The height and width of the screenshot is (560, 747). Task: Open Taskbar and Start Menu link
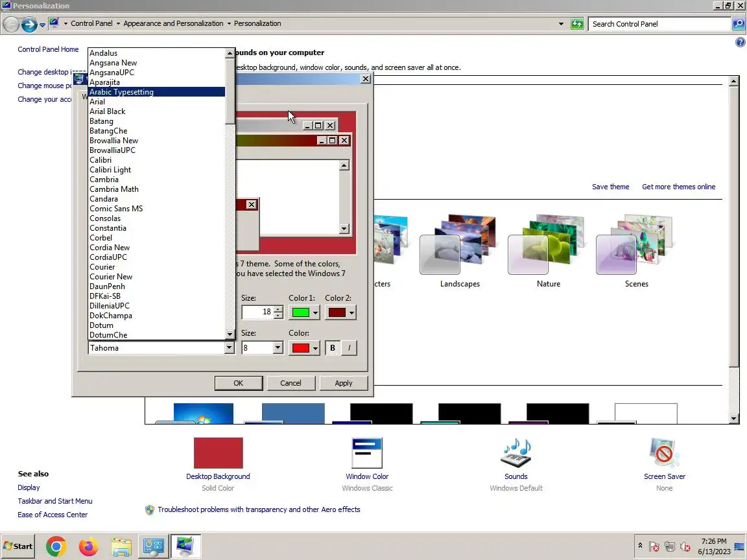click(54, 501)
